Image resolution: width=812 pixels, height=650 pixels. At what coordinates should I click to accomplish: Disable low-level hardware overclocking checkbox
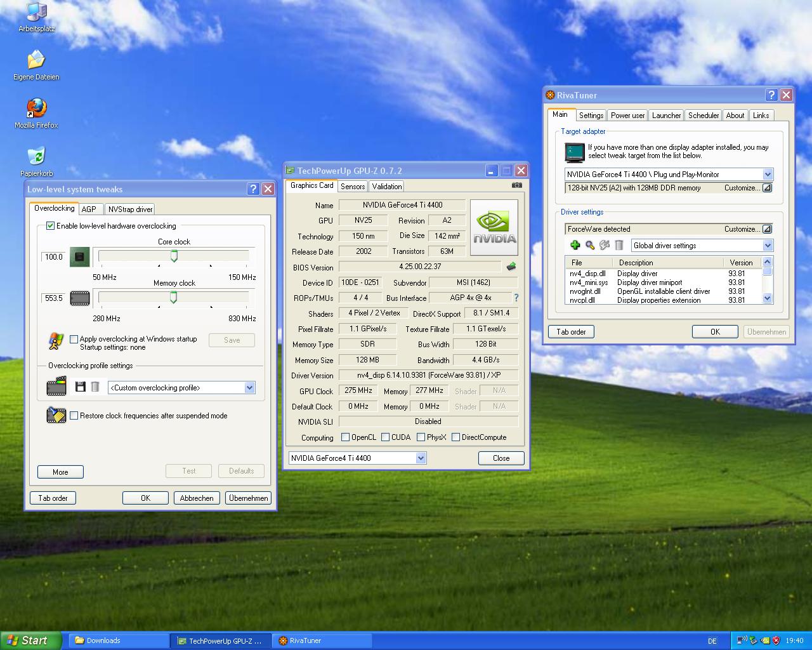click(51, 226)
